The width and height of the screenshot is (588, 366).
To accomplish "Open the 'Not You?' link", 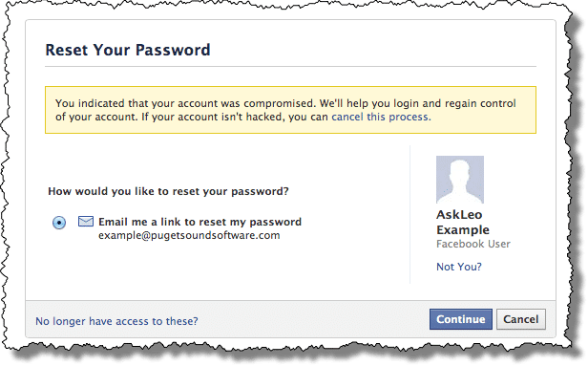I will click(458, 267).
